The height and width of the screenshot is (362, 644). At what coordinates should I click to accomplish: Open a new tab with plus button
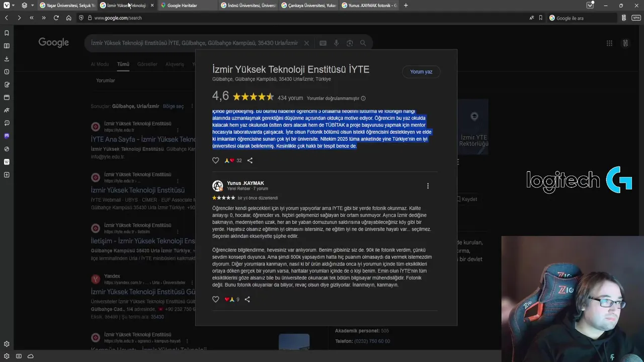pos(406,6)
